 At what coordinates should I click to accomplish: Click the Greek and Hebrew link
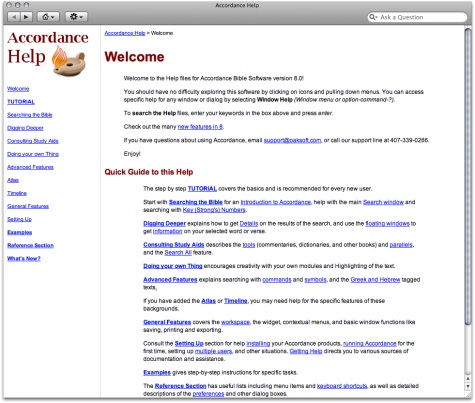375,280
